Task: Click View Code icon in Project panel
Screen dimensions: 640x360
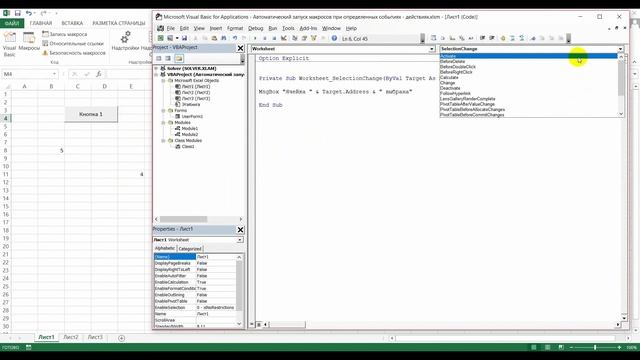Action: [159, 58]
